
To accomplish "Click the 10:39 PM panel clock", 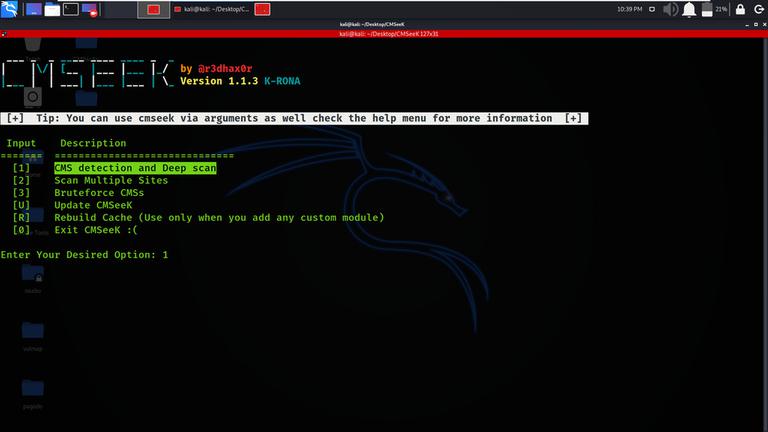I will click(629, 9).
